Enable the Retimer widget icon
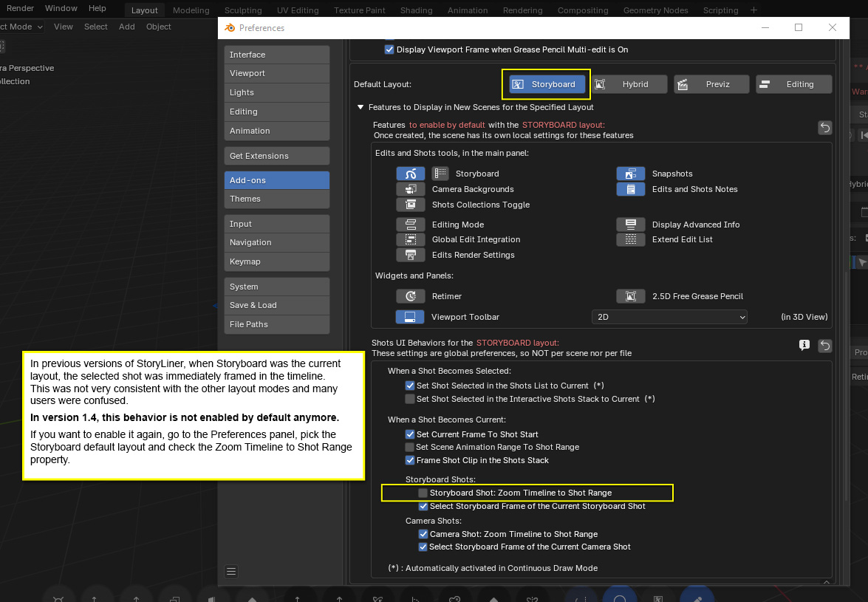Image resolution: width=868 pixels, height=602 pixels. (x=410, y=297)
